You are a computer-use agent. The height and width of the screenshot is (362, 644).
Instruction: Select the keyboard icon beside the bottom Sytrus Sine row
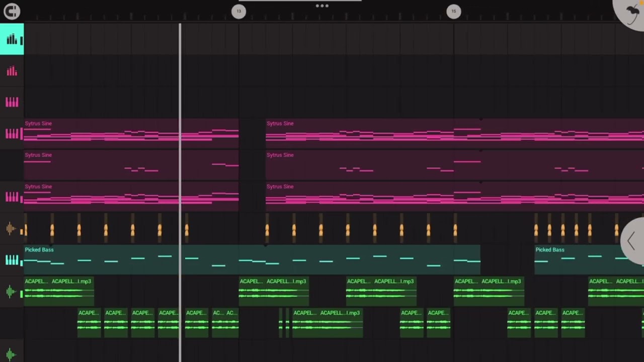coord(12,197)
